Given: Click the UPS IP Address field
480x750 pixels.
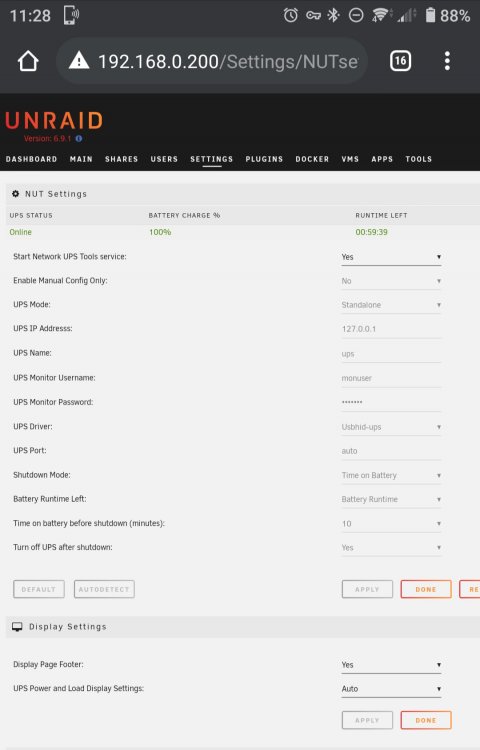Looking at the screenshot, I should click(391, 329).
